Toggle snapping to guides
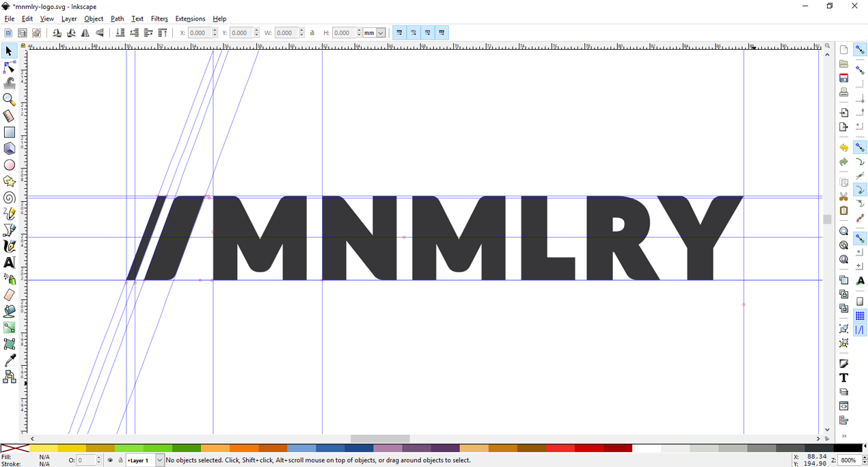Screen dimensions: 868x467 tap(860, 330)
